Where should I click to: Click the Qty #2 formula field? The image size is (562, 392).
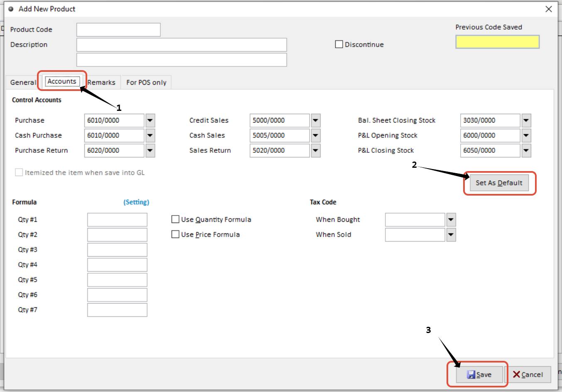coord(117,235)
